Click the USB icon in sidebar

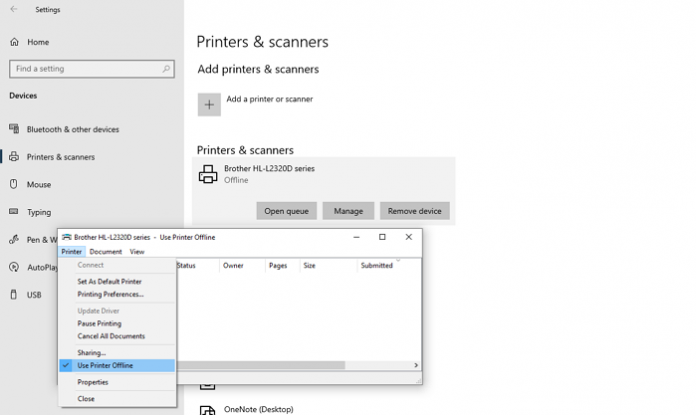click(x=14, y=294)
